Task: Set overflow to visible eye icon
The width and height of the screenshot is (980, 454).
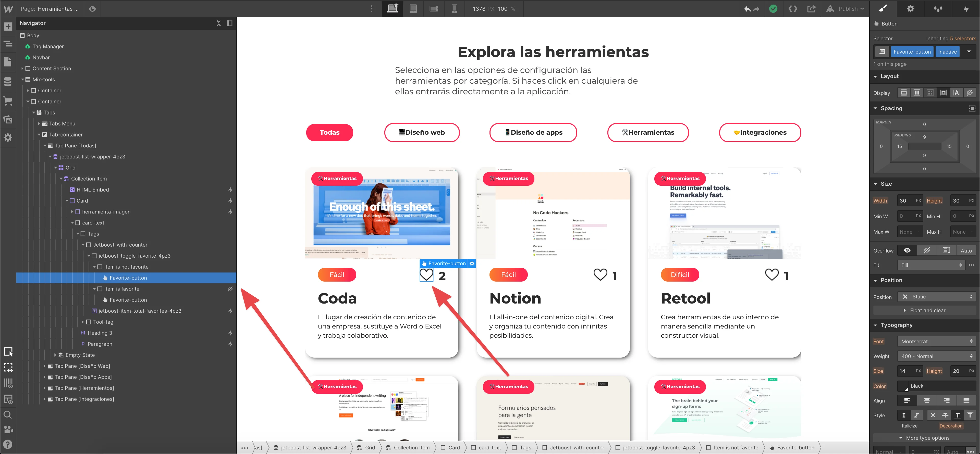Action: click(907, 250)
